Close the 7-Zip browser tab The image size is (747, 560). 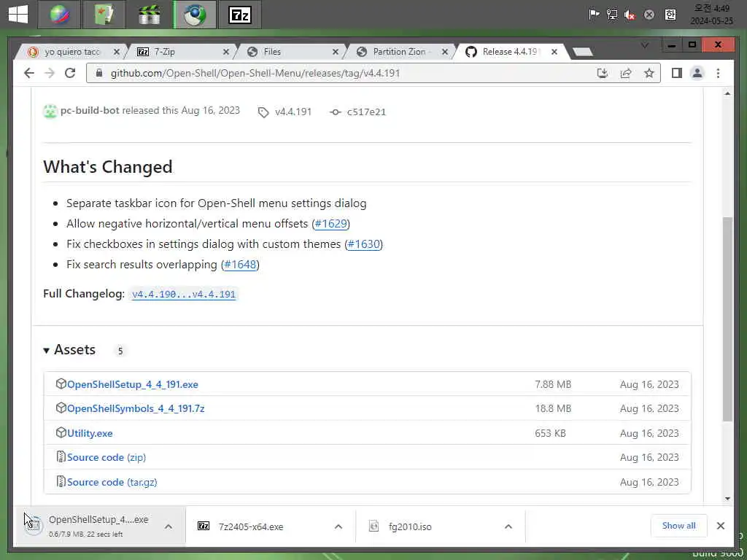226,52
